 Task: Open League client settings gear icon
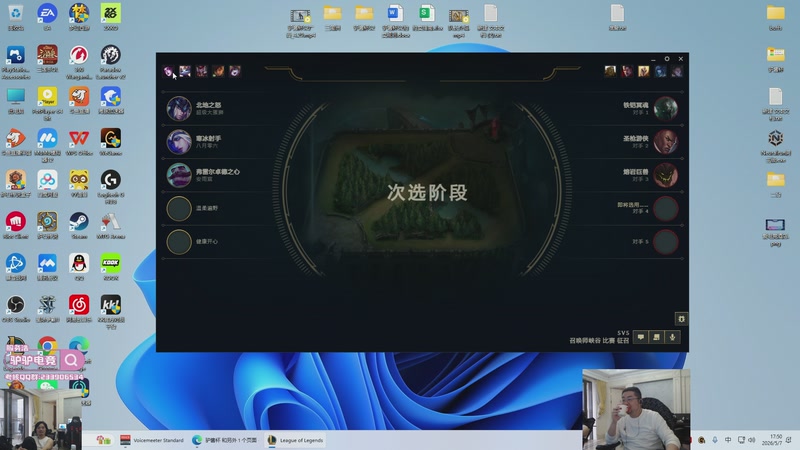coord(667,59)
